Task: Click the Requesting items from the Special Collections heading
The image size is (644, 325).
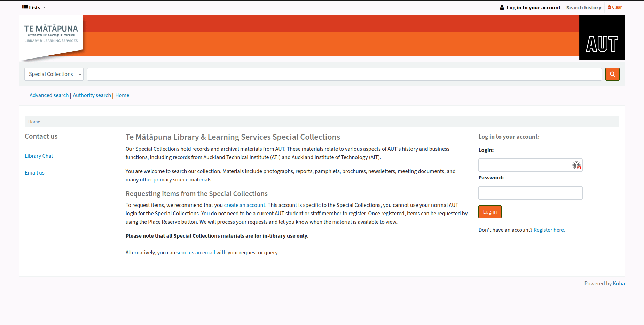Action: pyautogui.click(x=197, y=194)
